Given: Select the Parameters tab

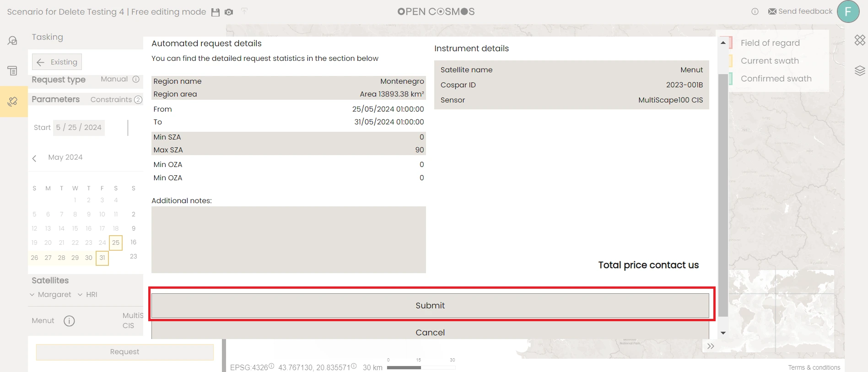Looking at the screenshot, I should pyautogui.click(x=55, y=99).
